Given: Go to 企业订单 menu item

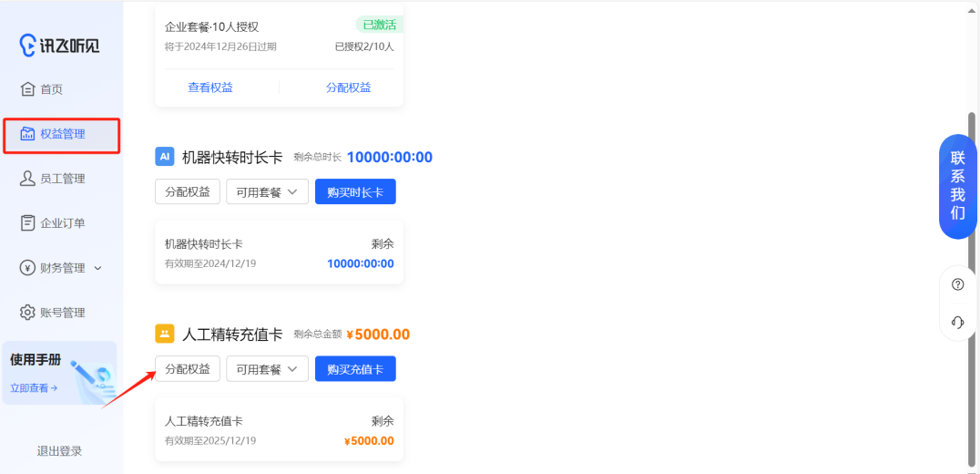Looking at the screenshot, I should [62, 223].
